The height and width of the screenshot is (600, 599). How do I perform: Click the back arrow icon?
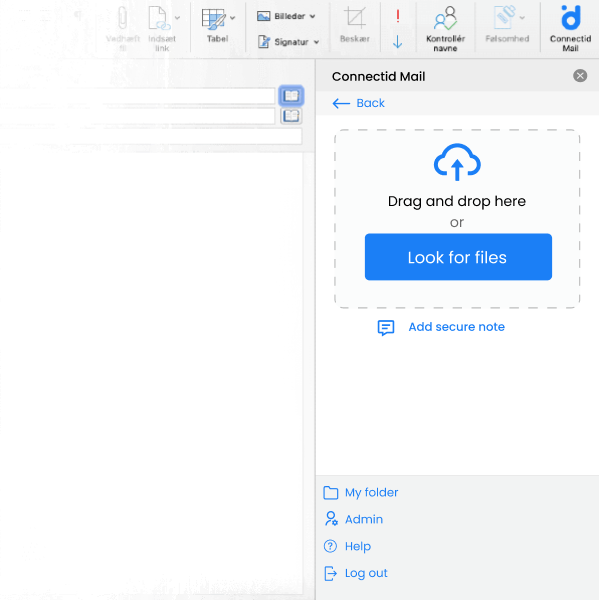[341, 103]
